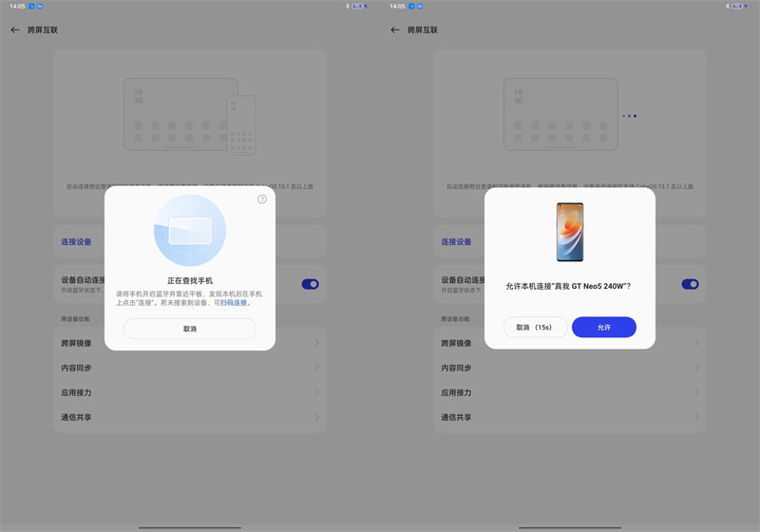Viewport: 760px width, 532px height.
Task: Tap the GT Neo5 phone image
Action: (570, 232)
